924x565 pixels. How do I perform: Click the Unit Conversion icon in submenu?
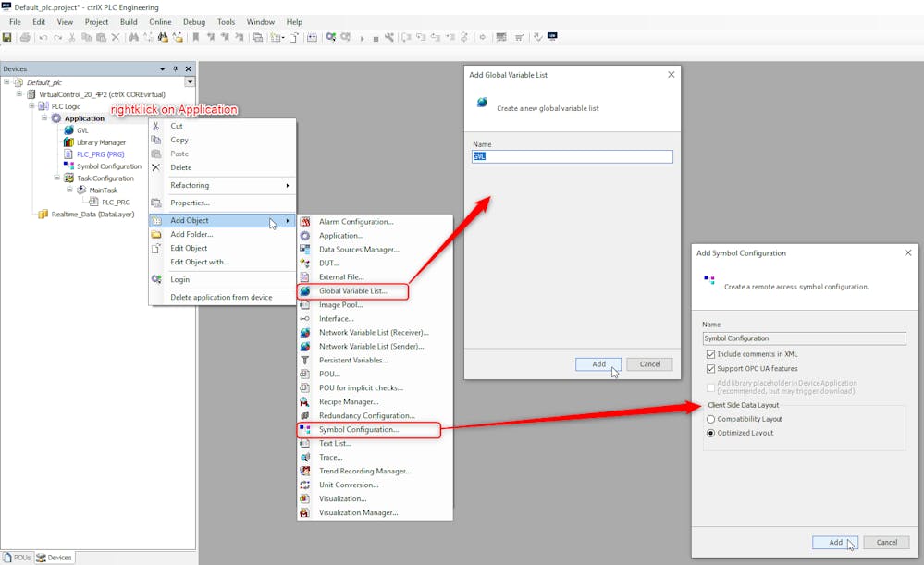pyautogui.click(x=304, y=485)
